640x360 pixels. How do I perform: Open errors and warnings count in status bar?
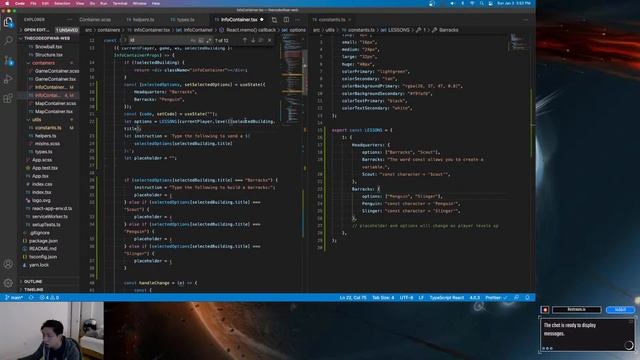(49, 298)
